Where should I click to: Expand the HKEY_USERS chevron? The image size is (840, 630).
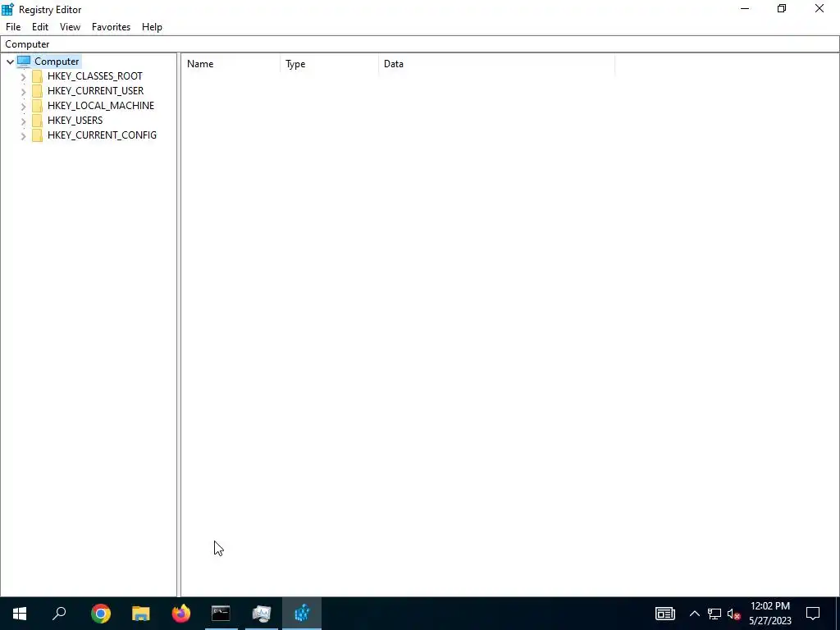(23, 121)
